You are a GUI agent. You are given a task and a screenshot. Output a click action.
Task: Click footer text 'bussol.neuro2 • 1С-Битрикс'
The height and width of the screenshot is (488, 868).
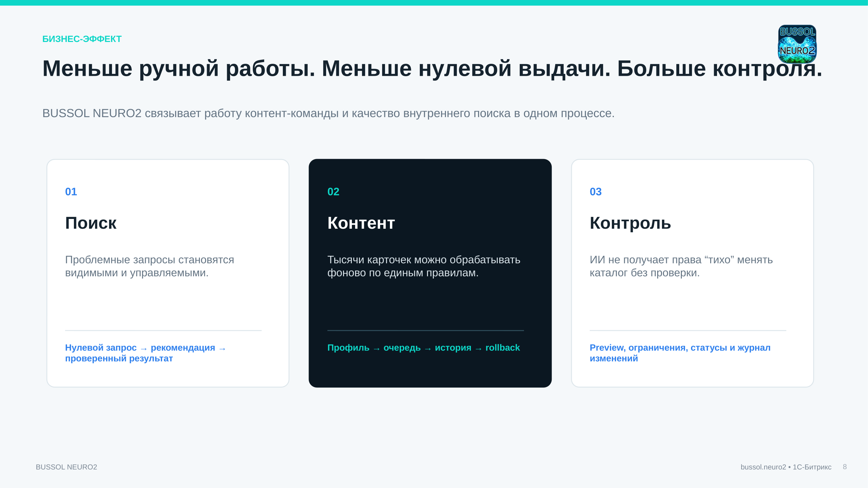pyautogui.click(x=786, y=467)
